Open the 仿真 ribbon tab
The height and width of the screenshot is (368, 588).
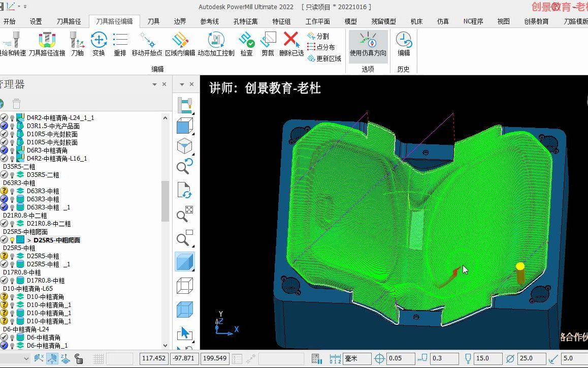[443, 21]
